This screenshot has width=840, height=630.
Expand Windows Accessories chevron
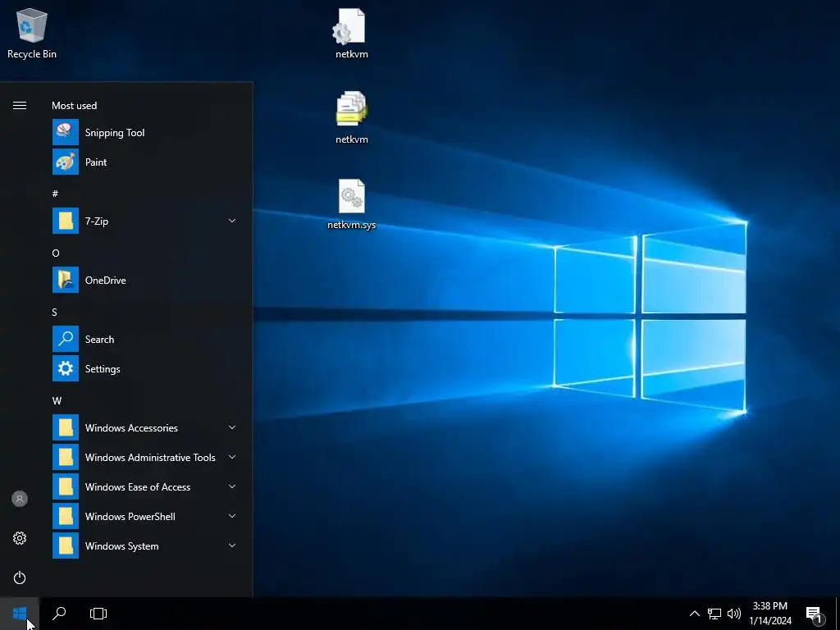pyautogui.click(x=232, y=427)
